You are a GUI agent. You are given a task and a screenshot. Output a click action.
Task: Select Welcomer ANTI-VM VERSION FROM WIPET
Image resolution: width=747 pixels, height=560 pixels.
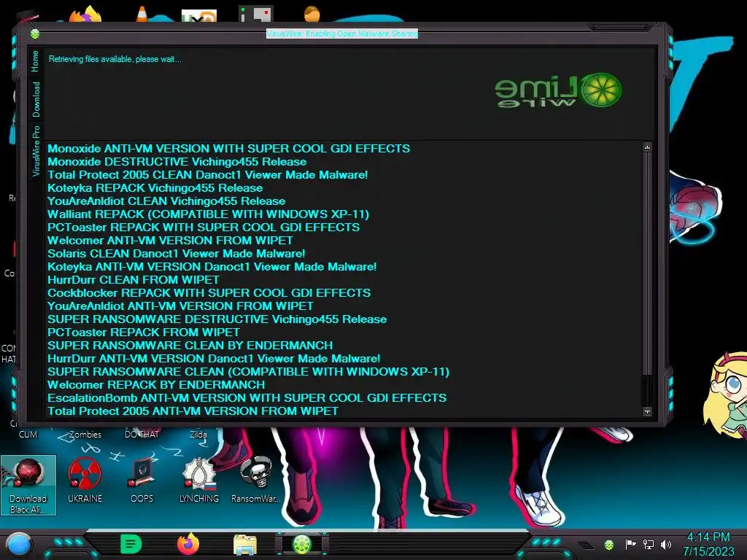tap(170, 241)
